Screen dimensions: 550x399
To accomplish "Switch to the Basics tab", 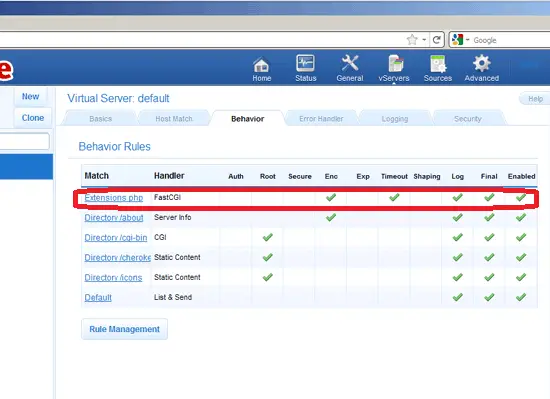I will click(100, 119).
